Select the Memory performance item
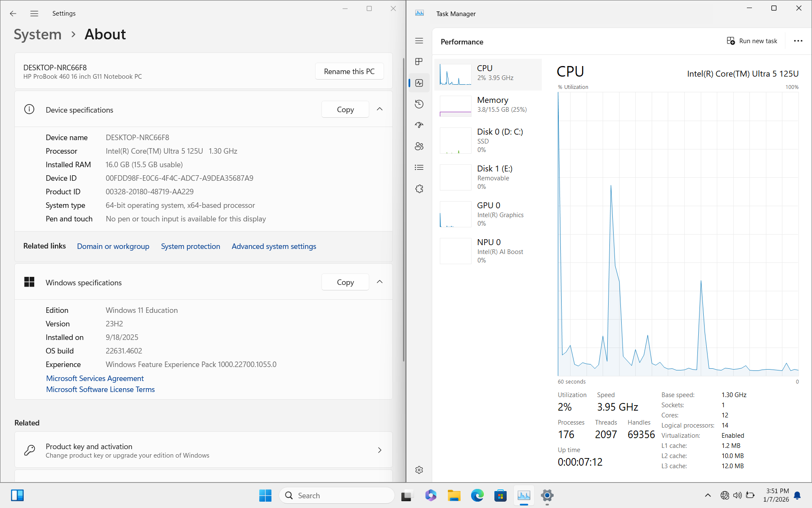812x508 pixels. (x=488, y=105)
